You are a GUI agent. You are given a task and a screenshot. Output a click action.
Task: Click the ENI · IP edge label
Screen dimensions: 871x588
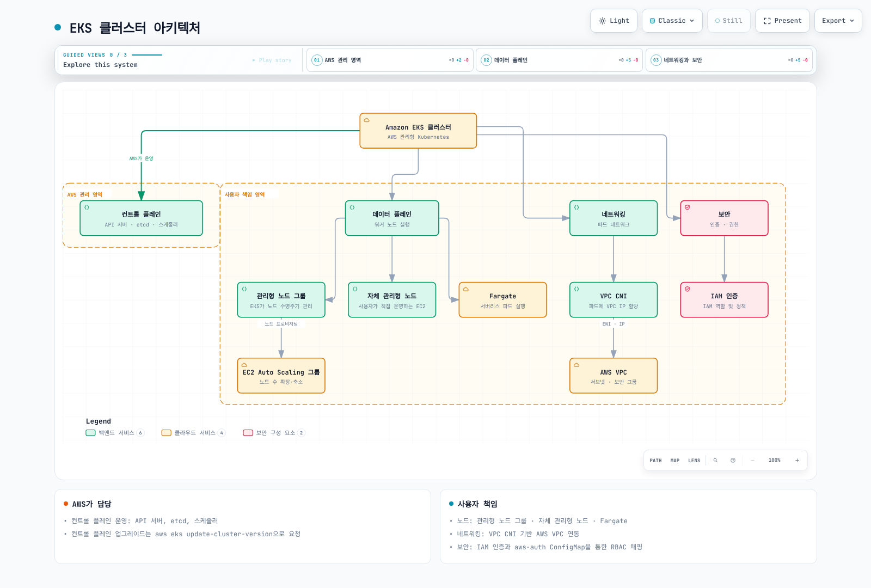614,324
